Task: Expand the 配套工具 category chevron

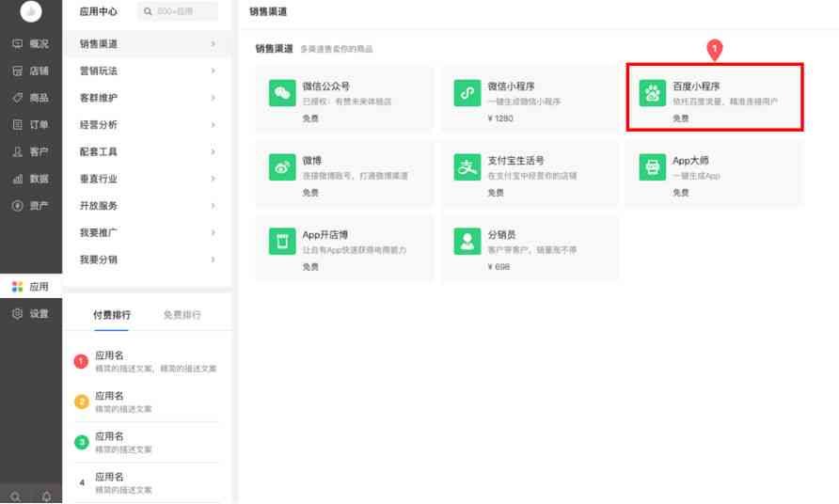Action: click(213, 151)
